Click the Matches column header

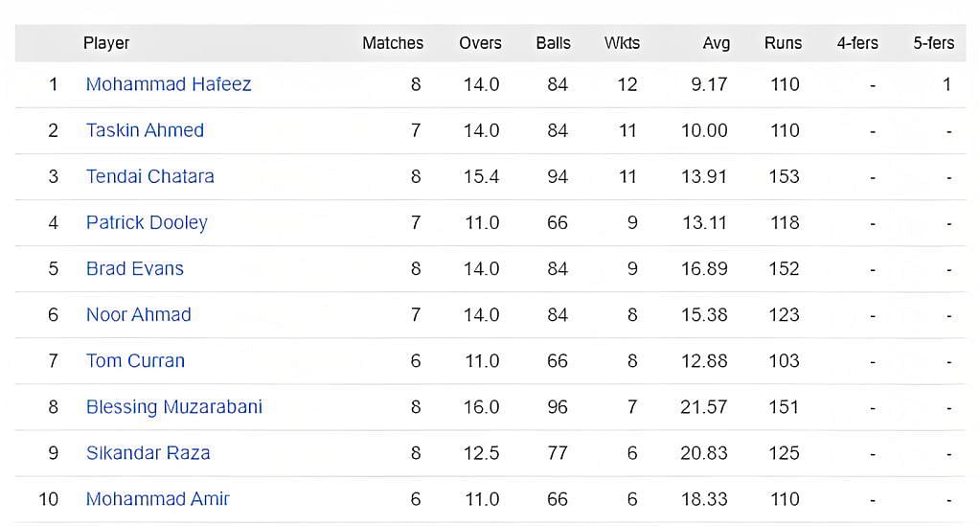click(x=393, y=43)
